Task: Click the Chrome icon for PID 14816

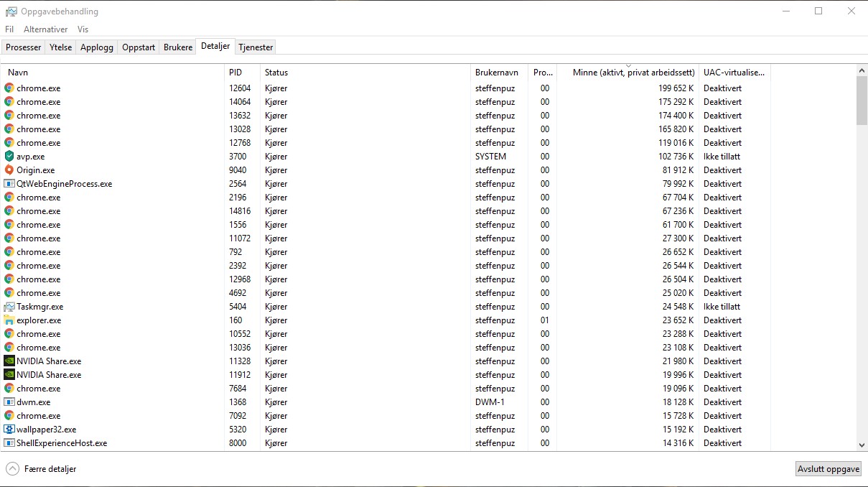Action: click(9, 210)
